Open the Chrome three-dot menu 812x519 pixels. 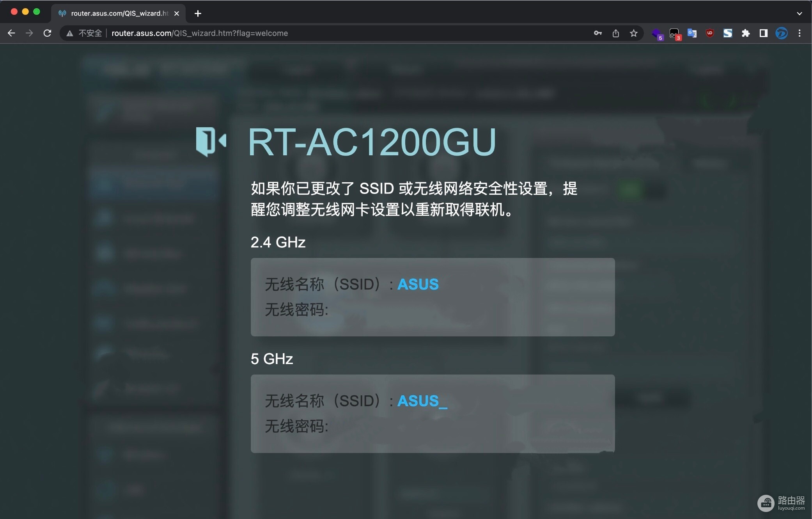800,33
